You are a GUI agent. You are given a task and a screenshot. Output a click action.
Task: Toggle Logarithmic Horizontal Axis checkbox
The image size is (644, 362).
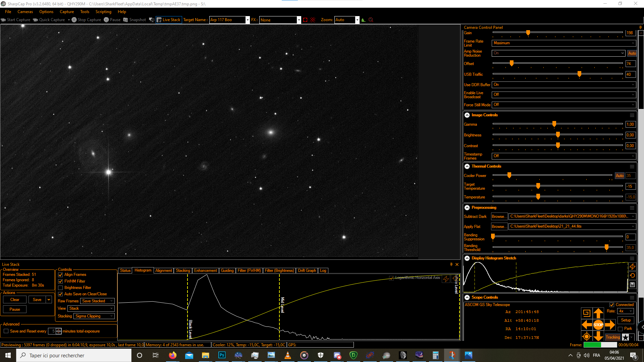pos(391,278)
